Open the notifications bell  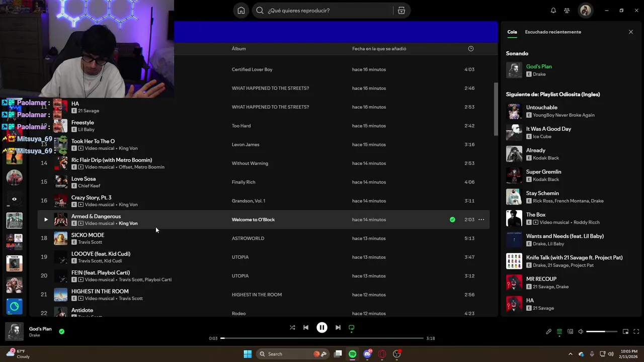click(x=553, y=11)
